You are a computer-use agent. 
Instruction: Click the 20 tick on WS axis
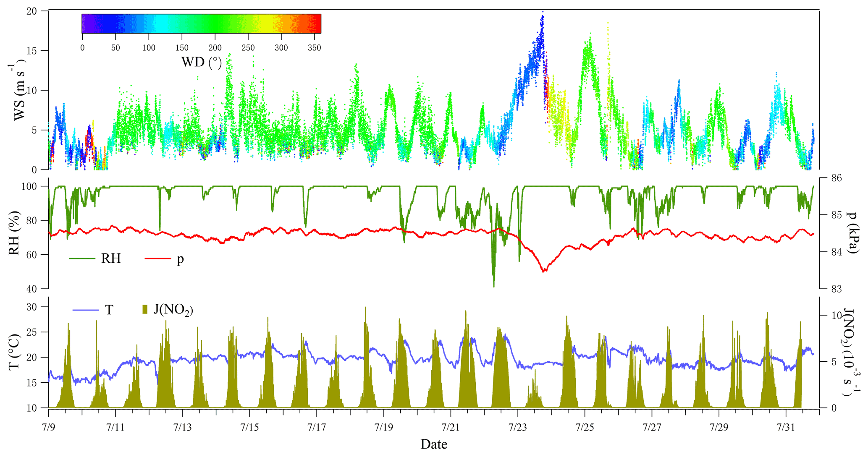click(31, 11)
